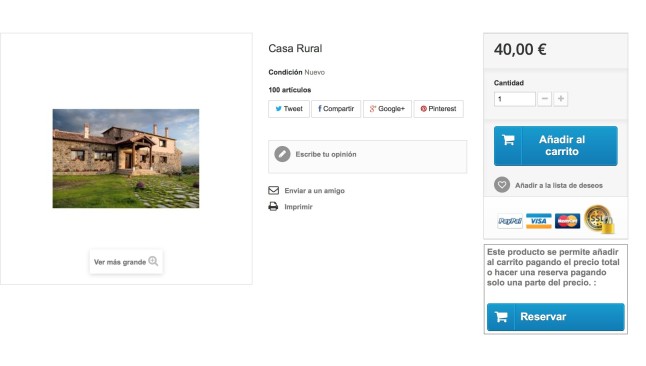Click the Casa Rural product title

[x=295, y=49]
